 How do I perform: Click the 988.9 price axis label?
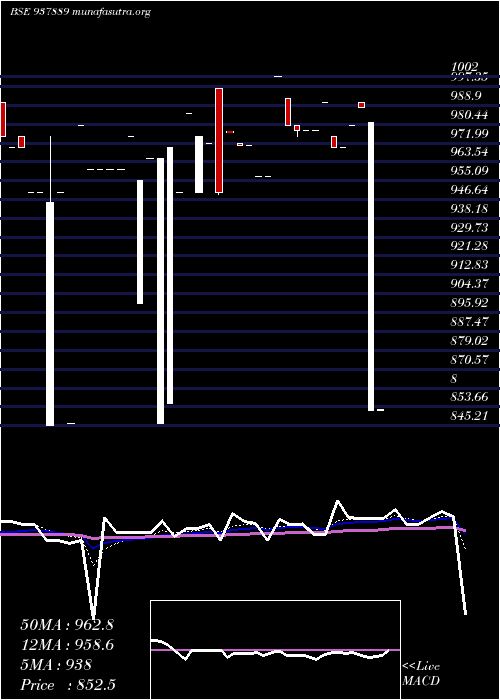coord(466,96)
